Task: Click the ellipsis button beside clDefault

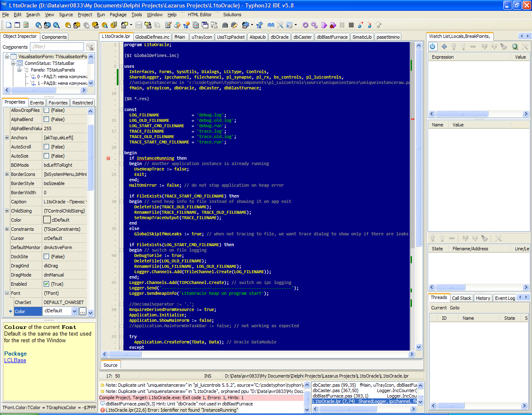Action: pos(82,311)
